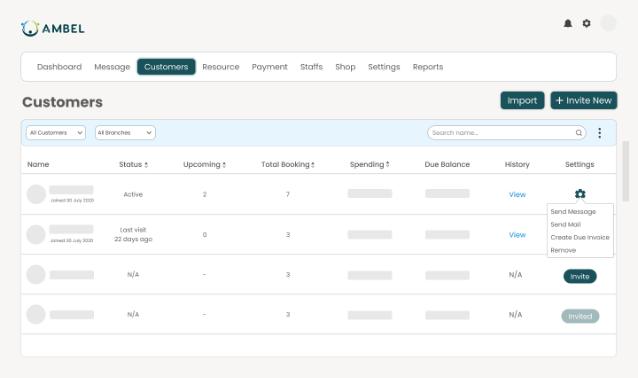This screenshot has width=638, height=378.
Task: Choose Send Mail from the popup menu
Action: click(566, 225)
